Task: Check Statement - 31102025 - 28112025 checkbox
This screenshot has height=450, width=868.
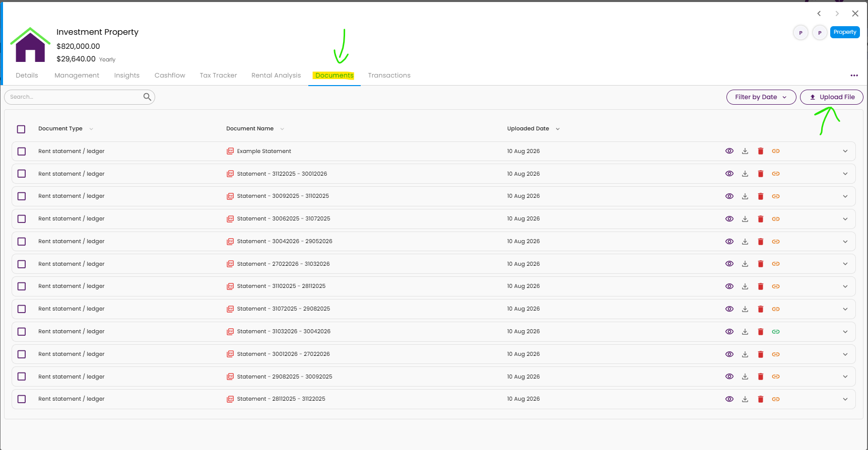Action: coord(21,286)
